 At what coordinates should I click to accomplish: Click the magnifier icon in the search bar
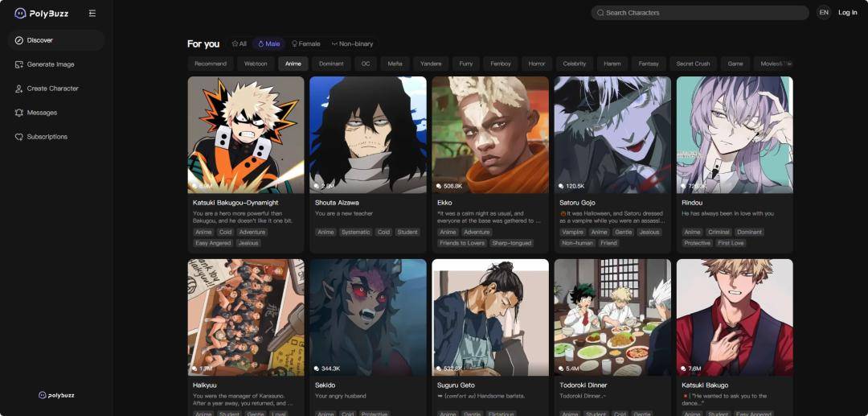(x=600, y=13)
